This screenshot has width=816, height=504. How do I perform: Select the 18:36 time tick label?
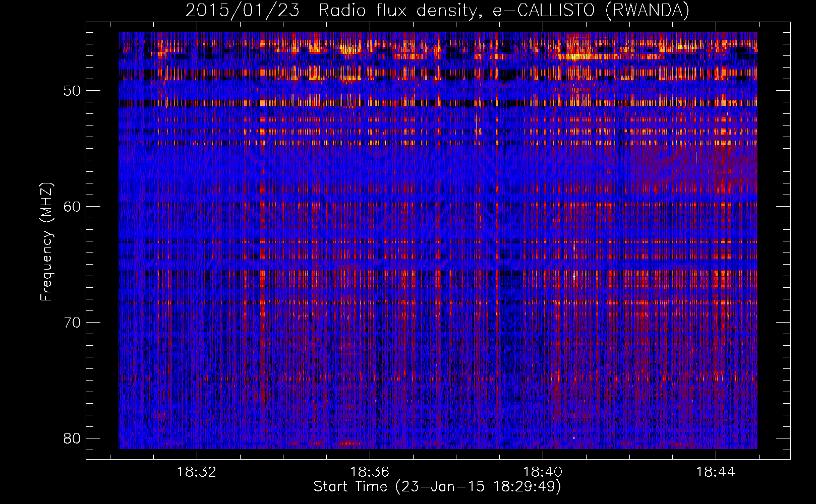point(370,472)
